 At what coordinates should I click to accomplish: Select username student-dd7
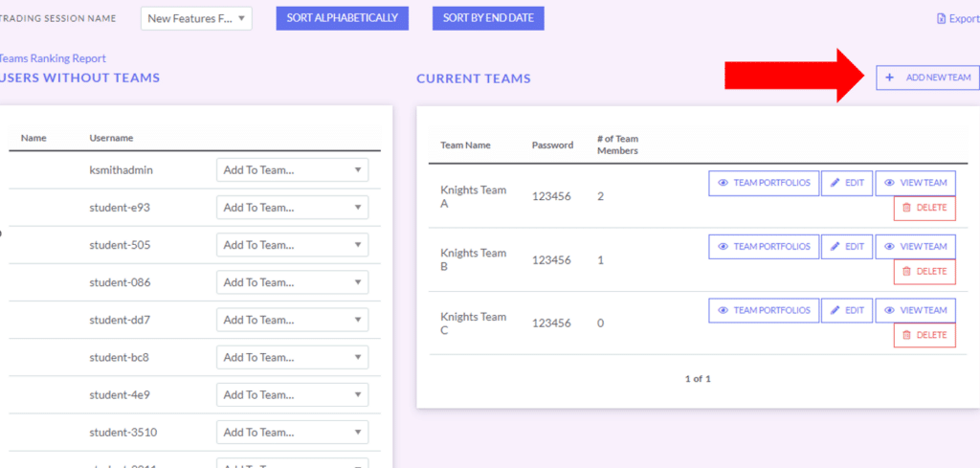pos(120,320)
